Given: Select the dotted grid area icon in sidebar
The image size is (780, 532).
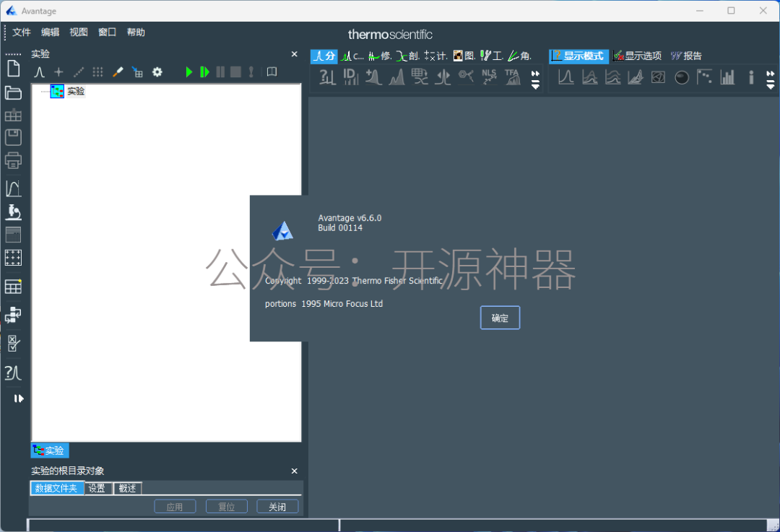Looking at the screenshot, I should click(x=14, y=258).
